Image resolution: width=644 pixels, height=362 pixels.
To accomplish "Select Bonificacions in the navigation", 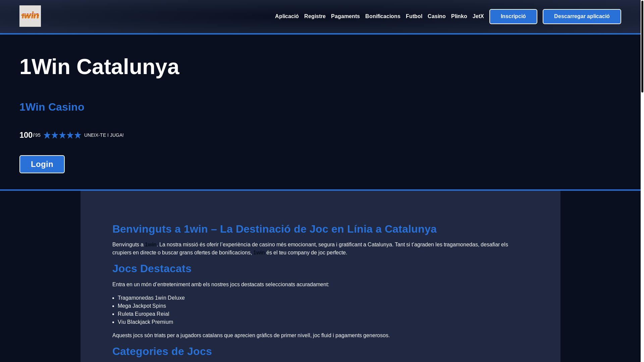I will (383, 16).
